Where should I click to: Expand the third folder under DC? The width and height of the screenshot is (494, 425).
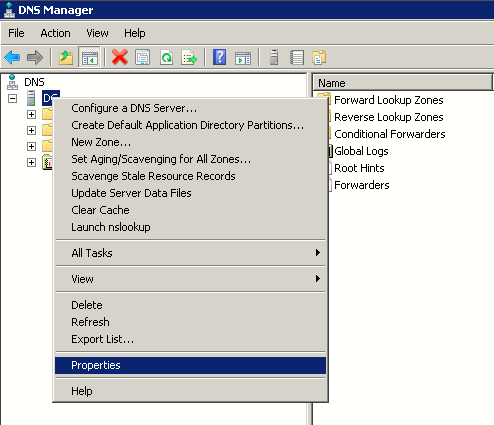(x=31, y=146)
